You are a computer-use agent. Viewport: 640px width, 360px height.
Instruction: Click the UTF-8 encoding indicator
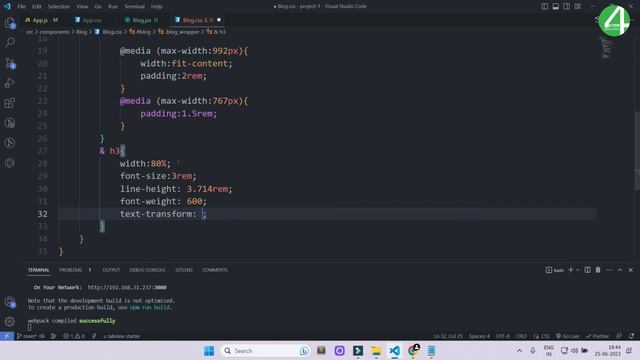[502, 336]
